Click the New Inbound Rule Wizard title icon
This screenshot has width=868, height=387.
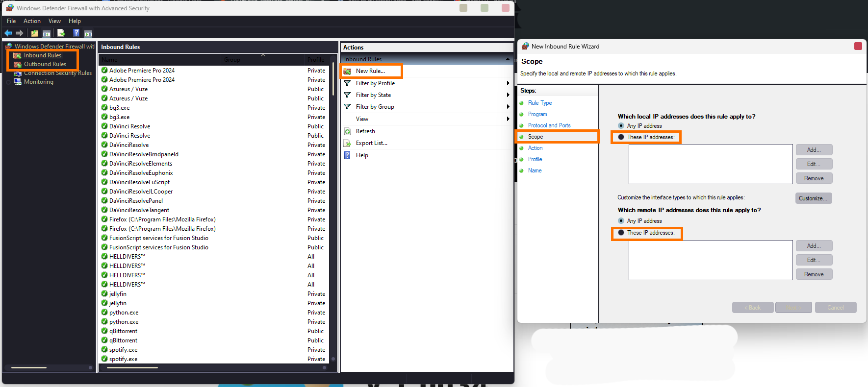point(525,46)
